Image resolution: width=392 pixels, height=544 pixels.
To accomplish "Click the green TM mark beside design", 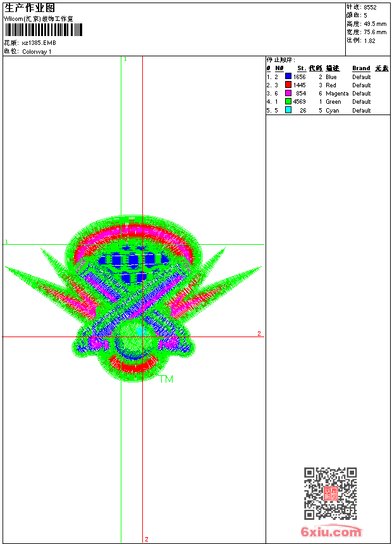I will [166, 379].
